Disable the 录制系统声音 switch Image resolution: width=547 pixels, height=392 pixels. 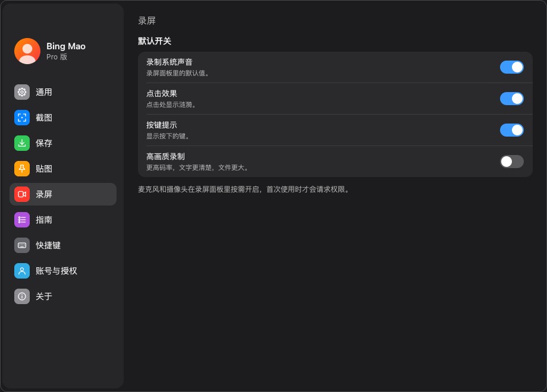click(511, 67)
